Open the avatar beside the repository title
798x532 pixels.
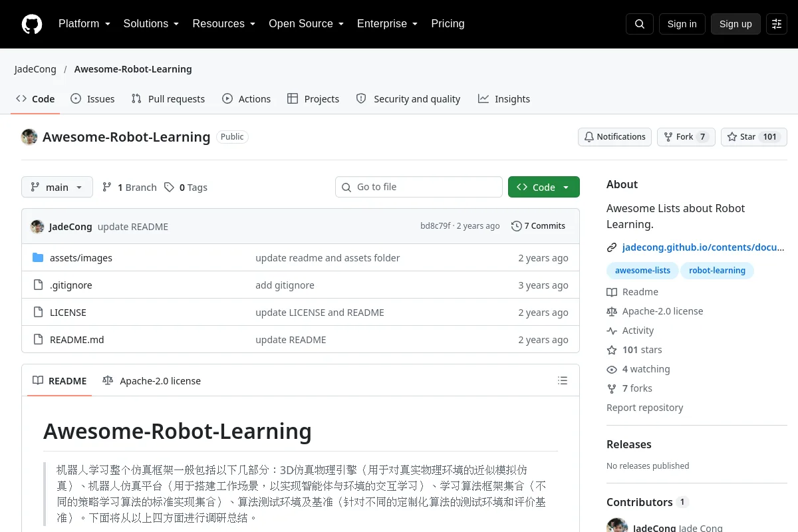29,137
